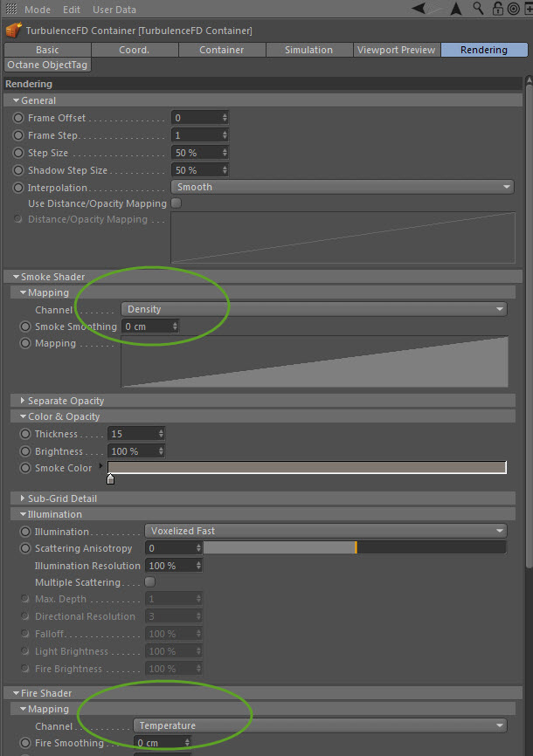Click the Thickness value field
The image size is (533, 756).
136,434
